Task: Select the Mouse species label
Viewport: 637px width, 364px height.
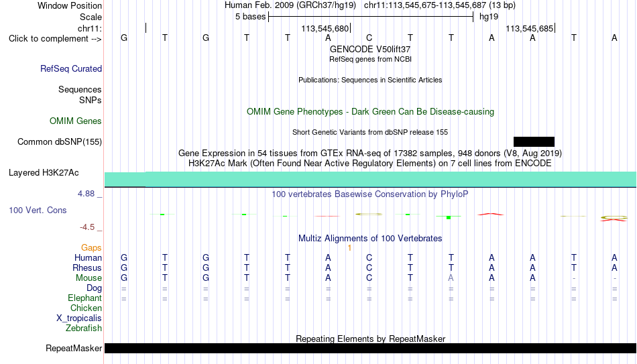Action: pos(89,278)
